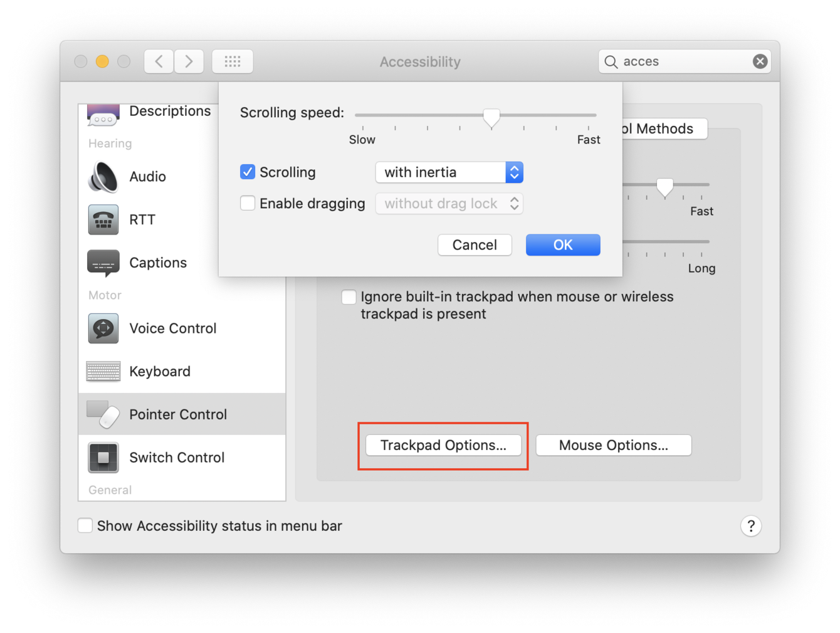This screenshot has height=633, width=840.
Task: Select the RTT telephone icon
Action: click(103, 220)
